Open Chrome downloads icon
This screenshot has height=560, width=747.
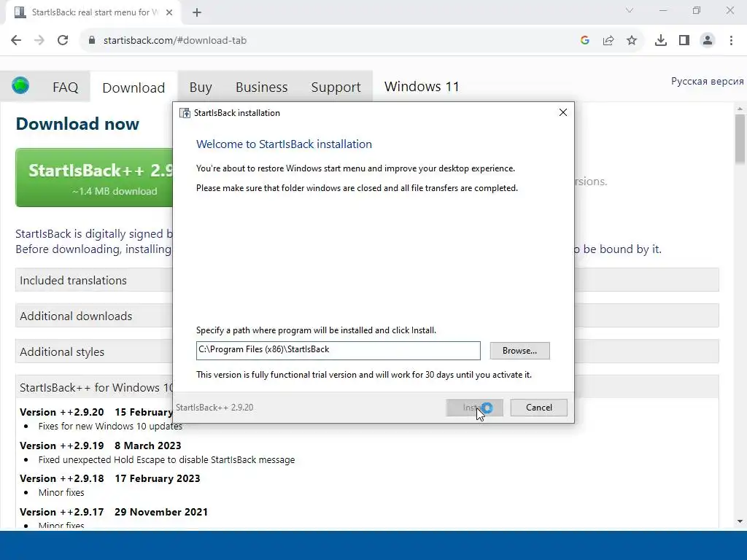(661, 41)
